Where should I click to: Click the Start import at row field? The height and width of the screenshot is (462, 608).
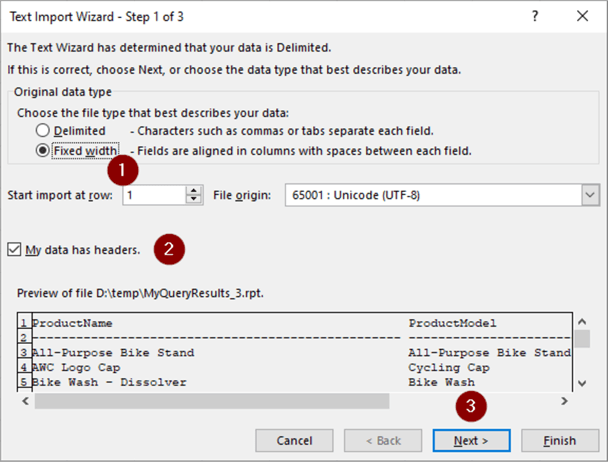pos(154,194)
